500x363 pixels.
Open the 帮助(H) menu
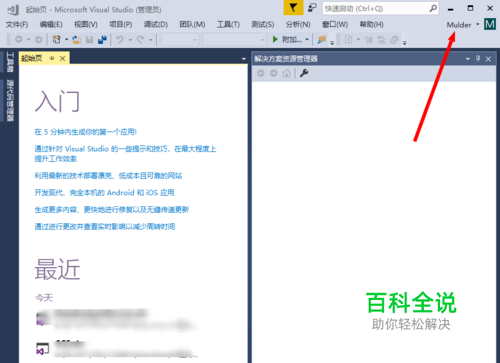coord(371,24)
